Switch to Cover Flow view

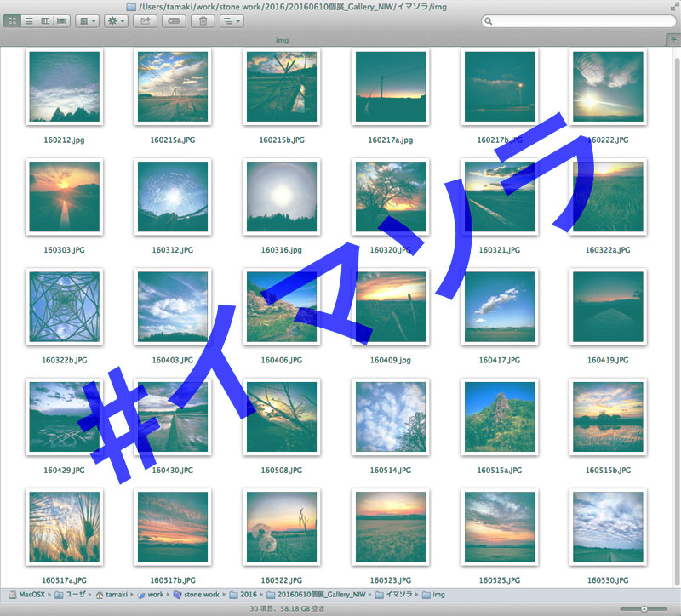pyautogui.click(x=61, y=21)
